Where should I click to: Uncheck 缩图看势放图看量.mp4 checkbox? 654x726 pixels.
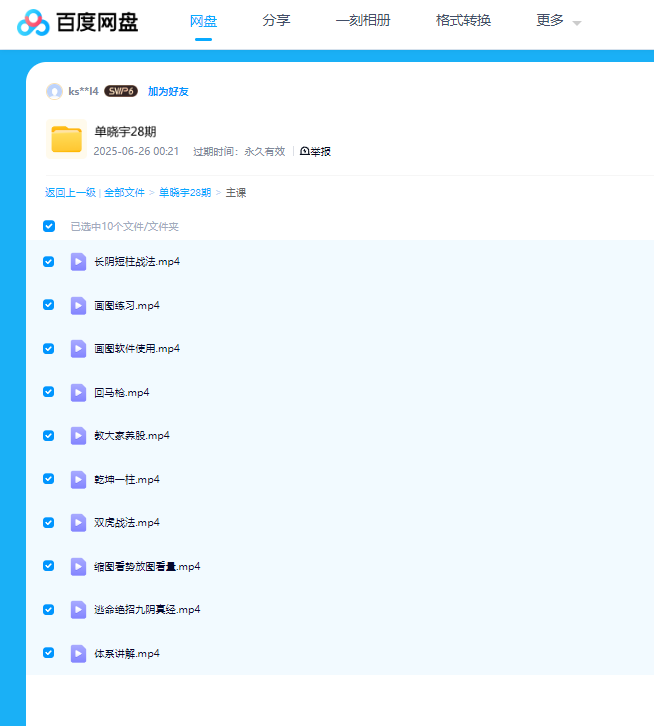(49, 566)
